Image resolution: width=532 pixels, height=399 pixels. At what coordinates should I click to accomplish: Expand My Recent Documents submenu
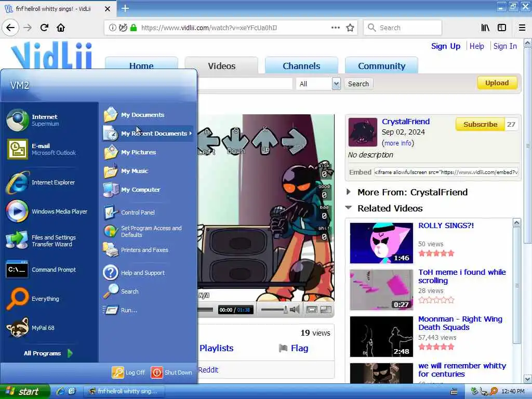148,134
